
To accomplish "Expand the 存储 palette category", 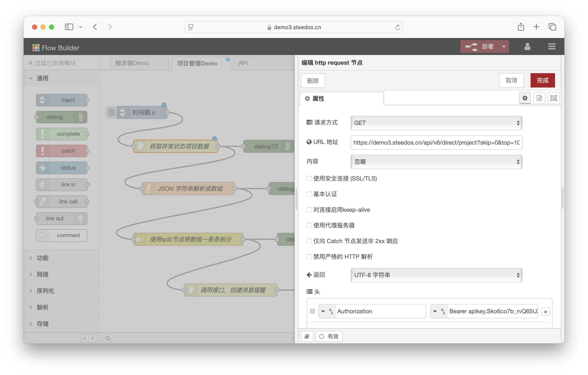I will point(61,324).
